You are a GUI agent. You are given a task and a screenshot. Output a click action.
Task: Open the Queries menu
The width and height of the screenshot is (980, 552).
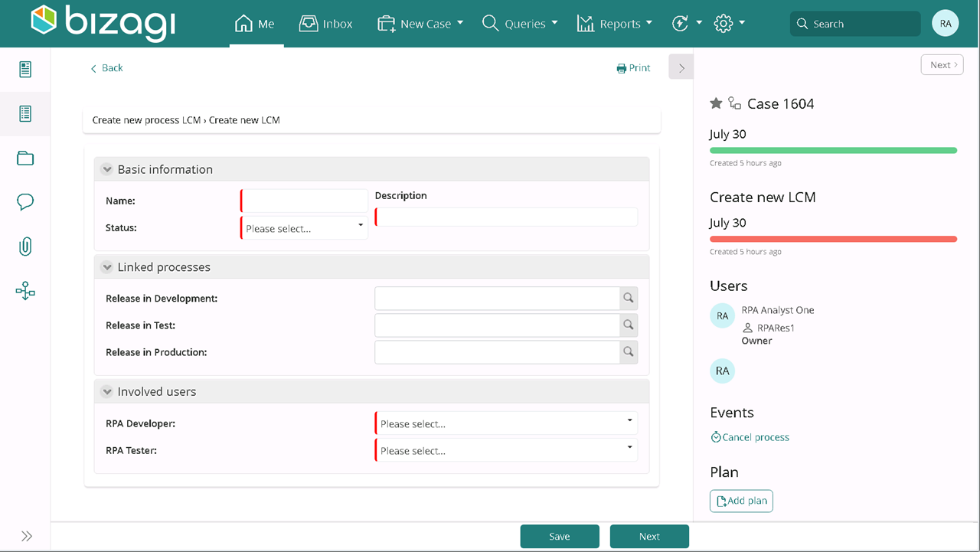pos(520,24)
